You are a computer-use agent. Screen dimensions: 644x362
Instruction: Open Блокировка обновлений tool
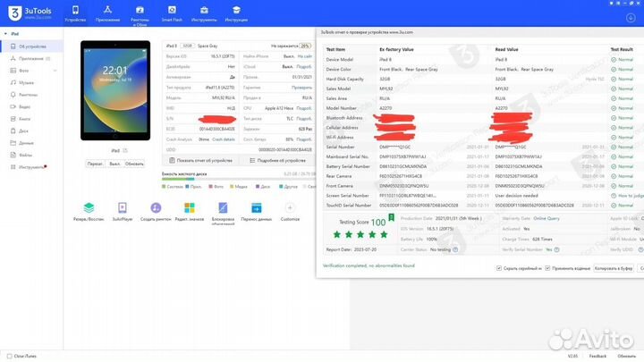pyautogui.click(x=223, y=214)
